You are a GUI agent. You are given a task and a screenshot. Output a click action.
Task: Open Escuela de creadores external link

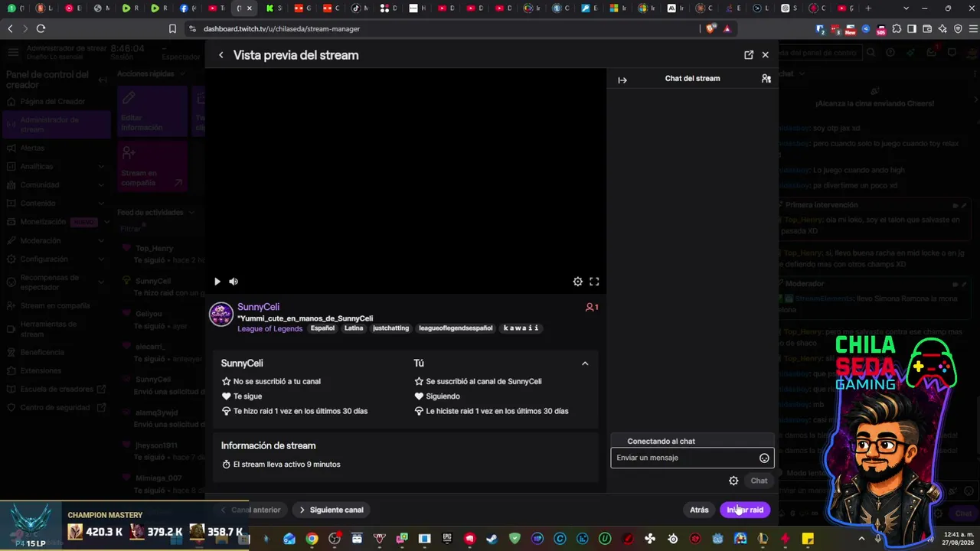tap(57, 390)
